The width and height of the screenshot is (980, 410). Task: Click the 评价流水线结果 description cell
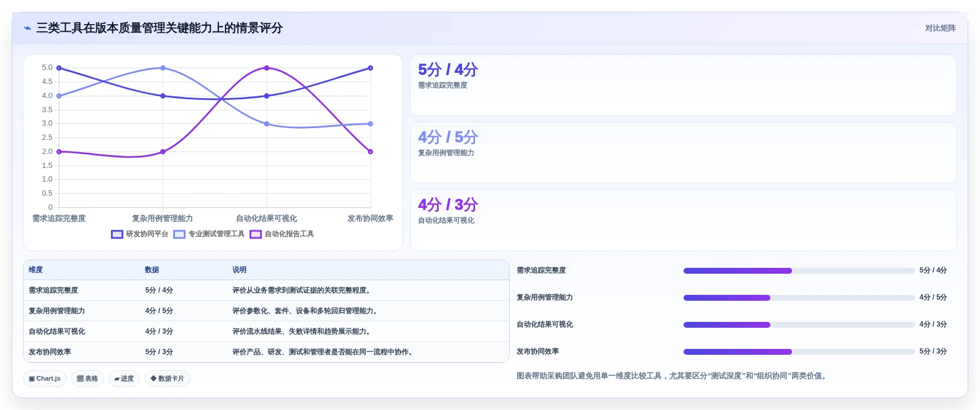coord(302,332)
